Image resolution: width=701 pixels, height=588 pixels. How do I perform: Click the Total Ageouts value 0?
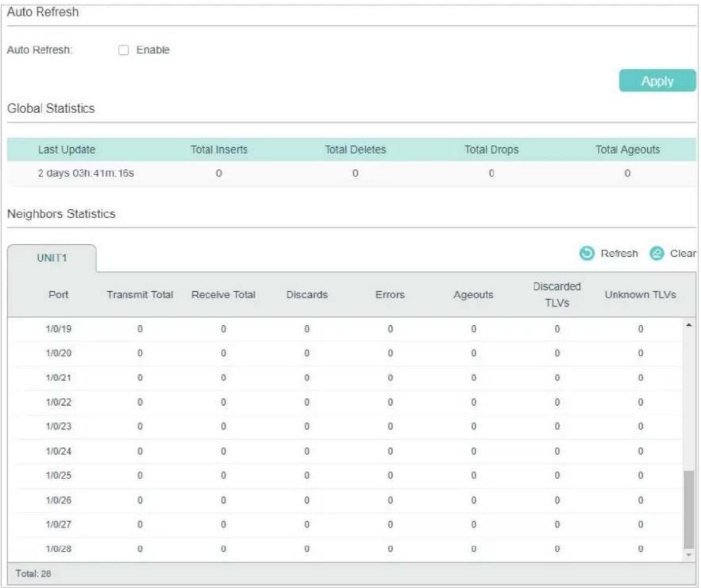point(627,173)
